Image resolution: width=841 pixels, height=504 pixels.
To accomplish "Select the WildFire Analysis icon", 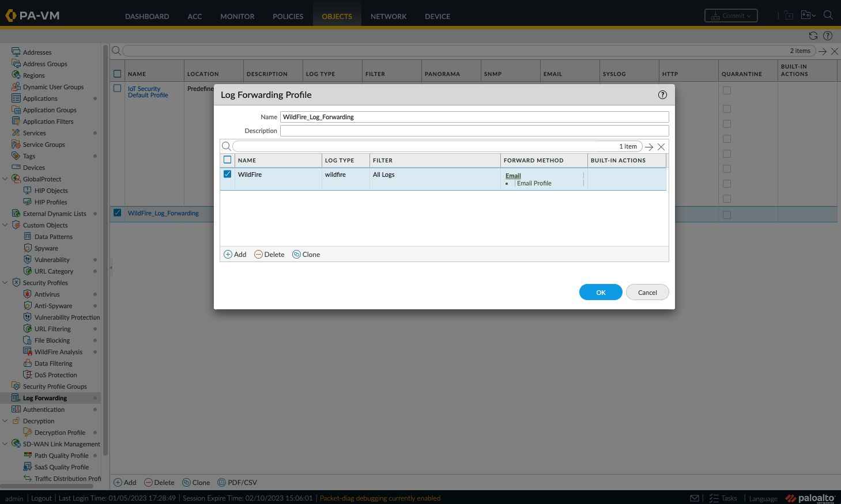I will (28, 351).
